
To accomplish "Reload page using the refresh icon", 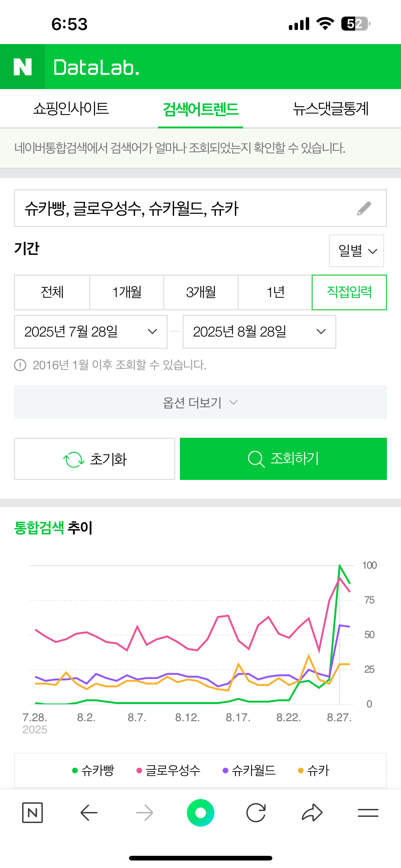I will point(256,813).
